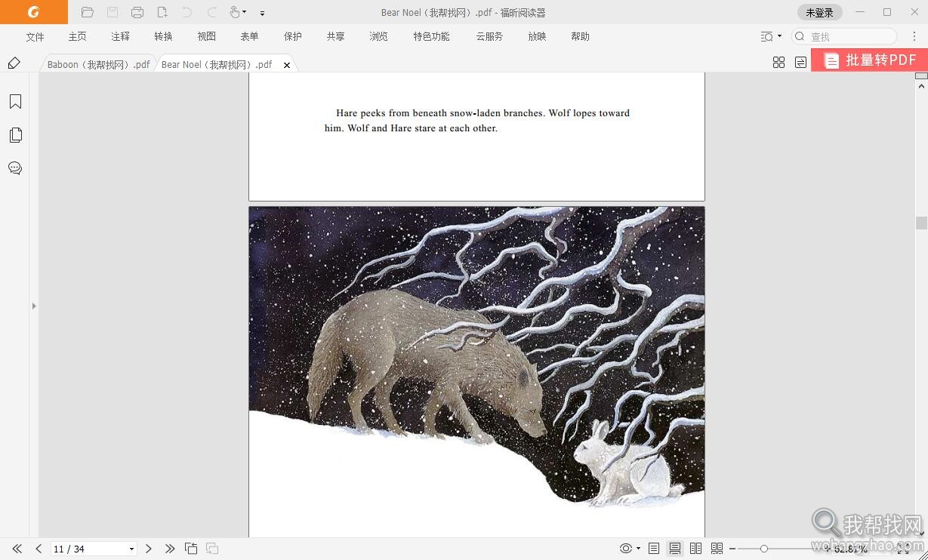Select the Bear Noel（我帮找网）.pdf tab
This screenshot has width=928, height=560.
point(217,65)
